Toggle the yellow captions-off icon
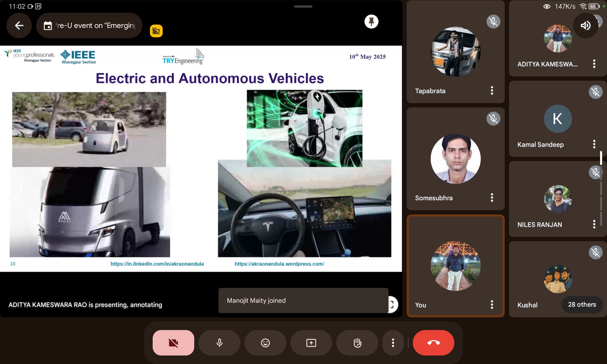The height and width of the screenshot is (364, 607). tap(156, 31)
